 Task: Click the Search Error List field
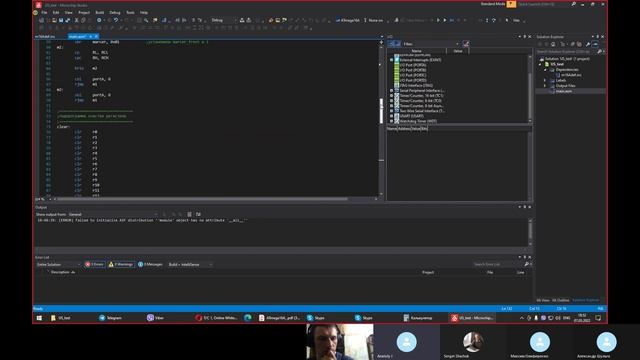[x=498, y=264]
